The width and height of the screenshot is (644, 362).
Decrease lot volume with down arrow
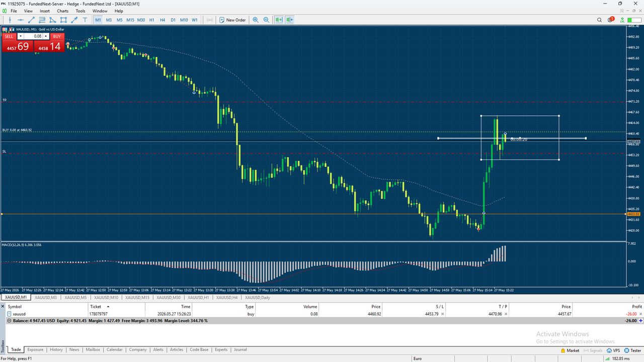point(20,36)
